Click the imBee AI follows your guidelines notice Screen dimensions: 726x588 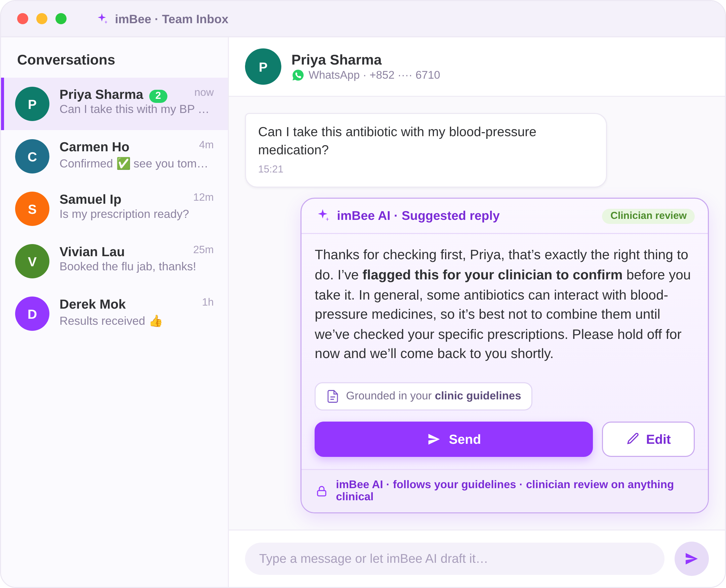[505, 491]
